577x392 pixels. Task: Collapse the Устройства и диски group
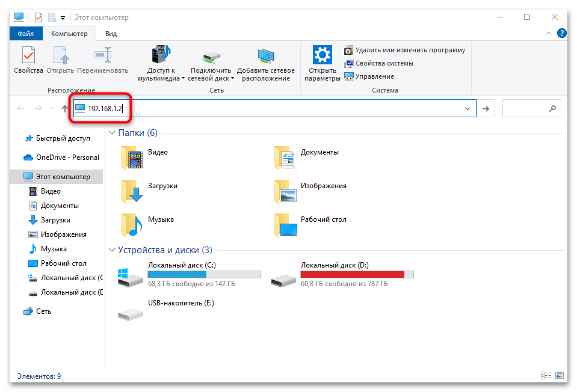112,250
